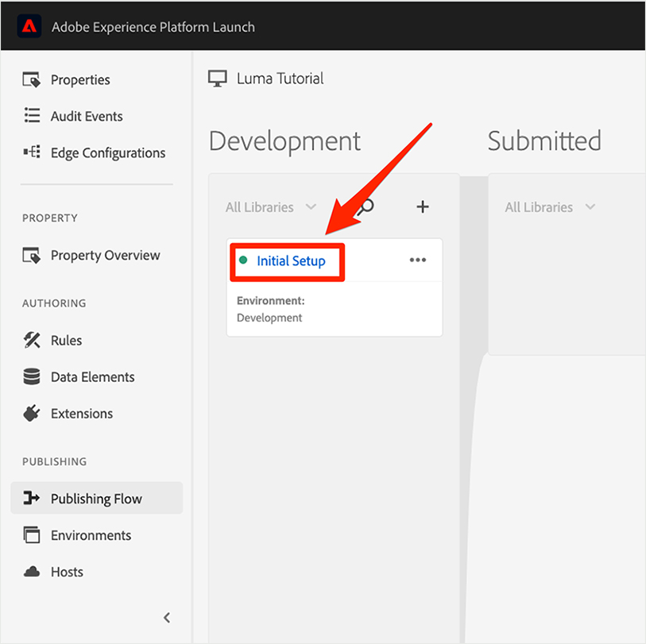
Task: Open All Libraries dropdown under Submitted
Action: (550, 207)
